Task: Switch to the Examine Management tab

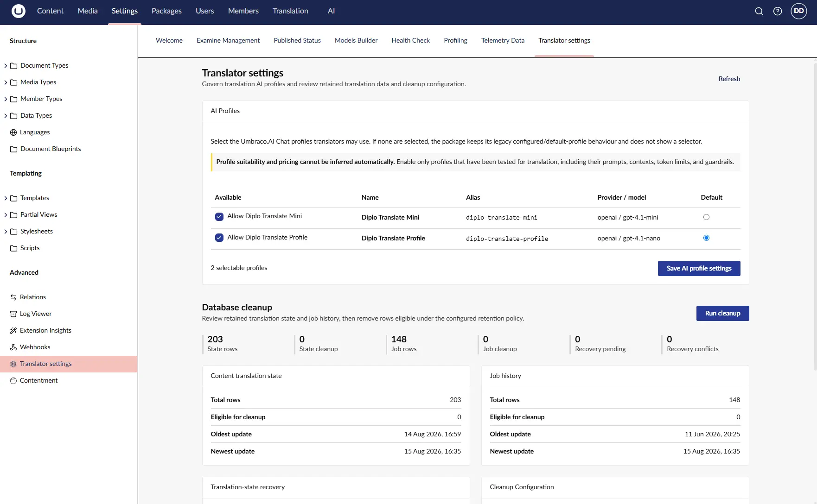Action: [x=228, y=40]
